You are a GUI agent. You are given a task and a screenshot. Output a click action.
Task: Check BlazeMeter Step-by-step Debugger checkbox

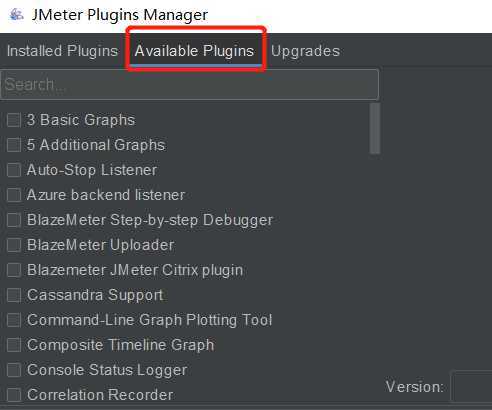[x=14, y=220]
